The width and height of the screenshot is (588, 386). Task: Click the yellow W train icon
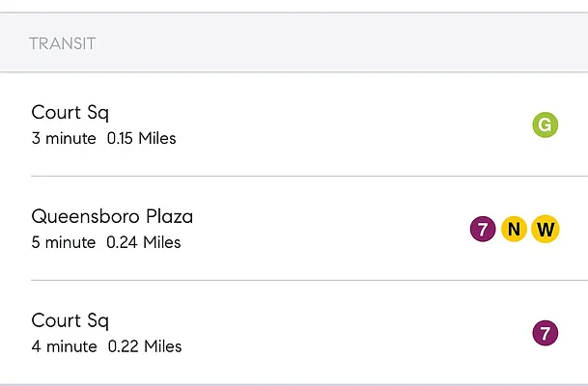546,229
